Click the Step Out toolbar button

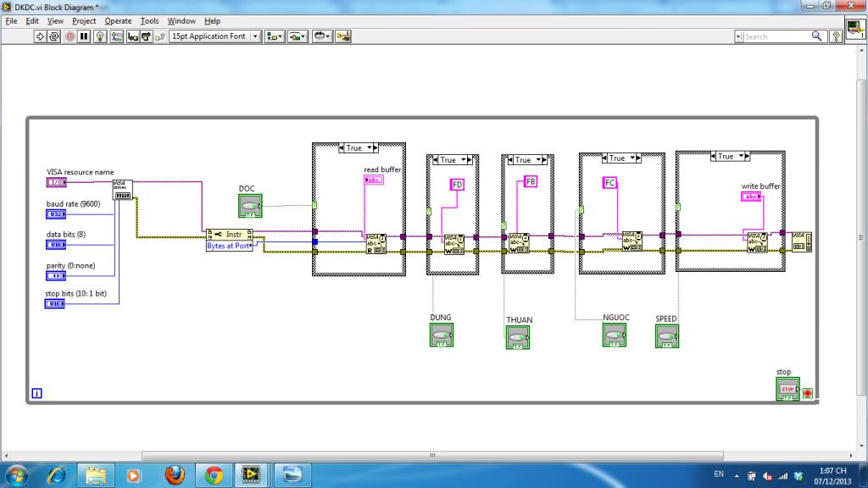pyautogui.click(x=159, y=36)
